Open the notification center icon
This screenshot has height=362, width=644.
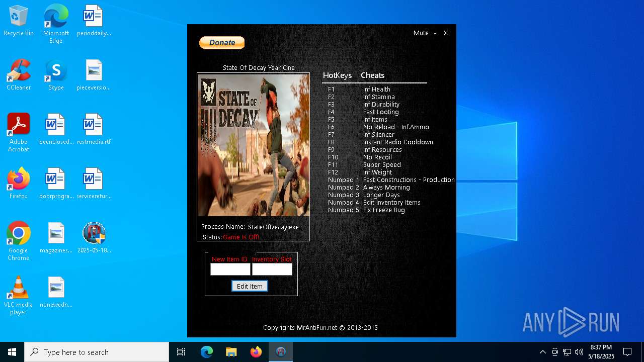[x=627, y=352]
